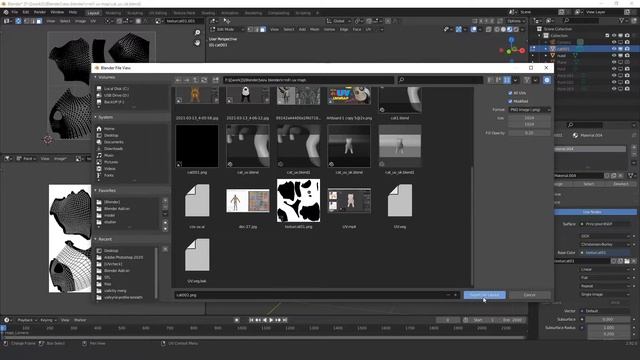Toggle the cat001 object's eye icon in Outliner

tap(614, 49)
